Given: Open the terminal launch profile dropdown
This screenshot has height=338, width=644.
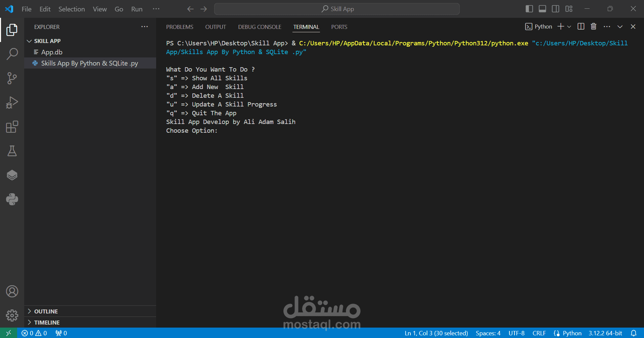Looking at the screenshot, I should [x=569, y=26].
